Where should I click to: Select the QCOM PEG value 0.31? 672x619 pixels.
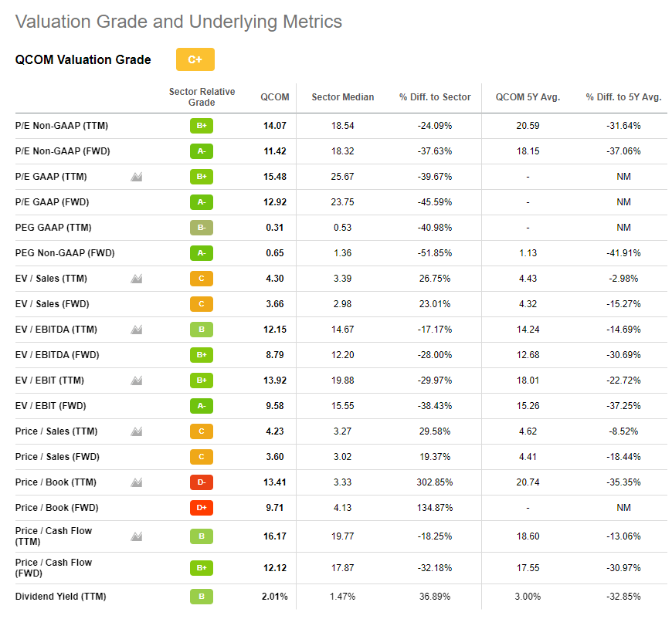(x=275, y=228)
